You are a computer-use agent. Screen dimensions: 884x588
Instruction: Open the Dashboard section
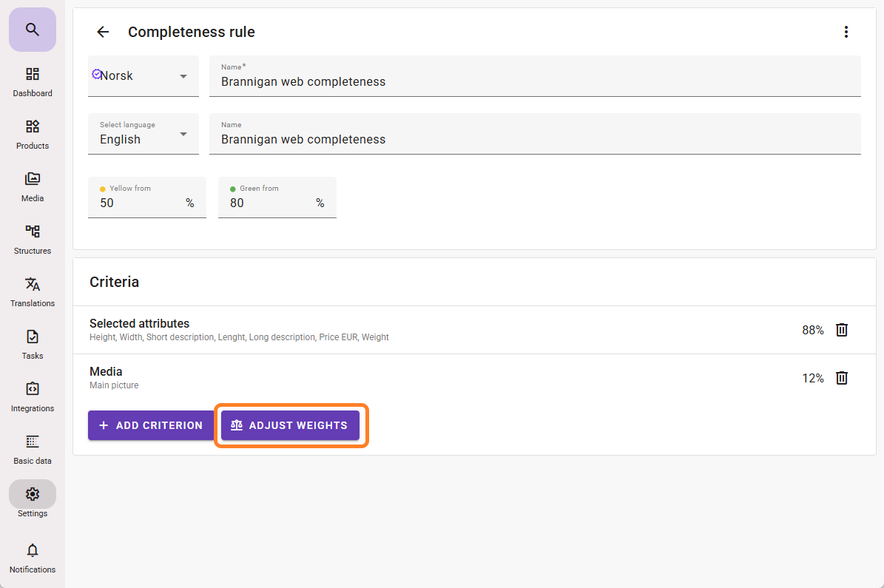[x=33, y=81]
